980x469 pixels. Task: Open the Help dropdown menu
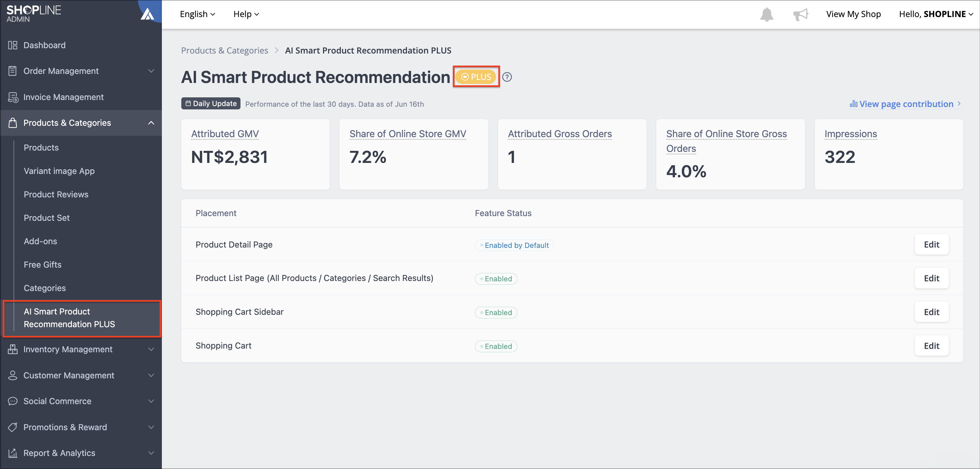click(246, 14)
